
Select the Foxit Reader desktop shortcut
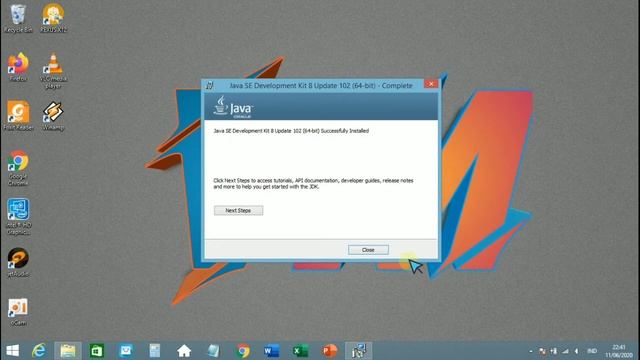tap(18, 116)
